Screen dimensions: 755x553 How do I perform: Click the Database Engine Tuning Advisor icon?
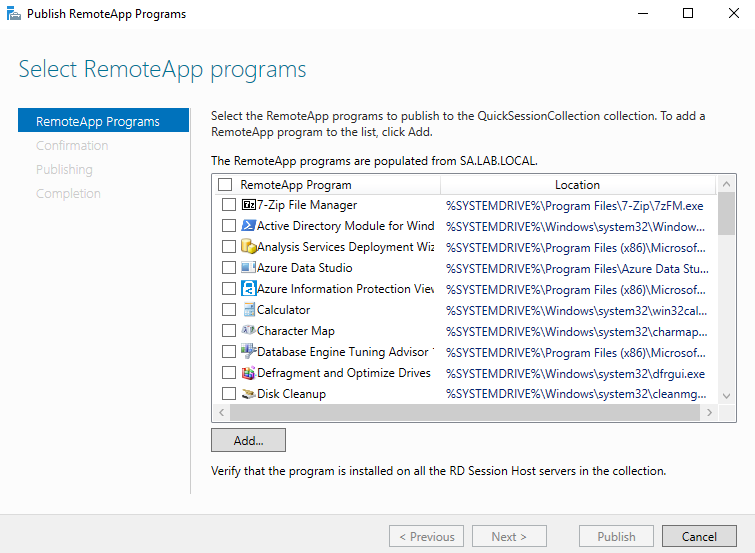[x=248, y=351]
